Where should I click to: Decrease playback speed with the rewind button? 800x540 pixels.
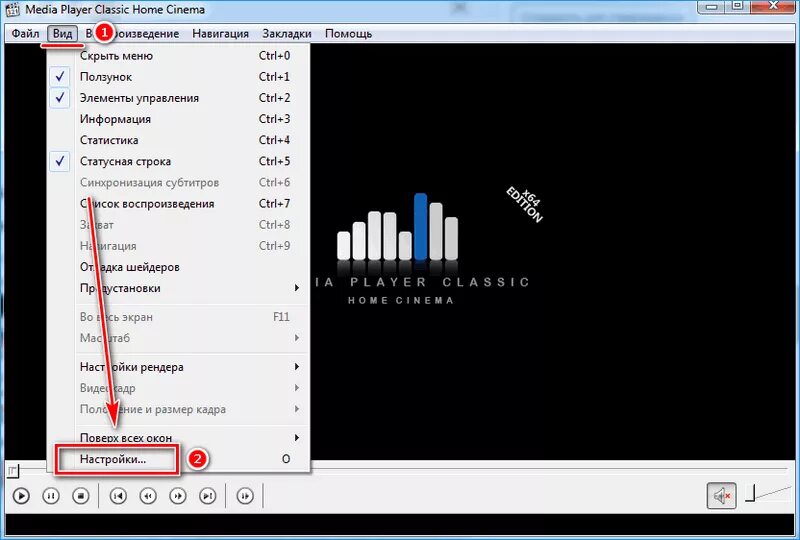(x=148, y=496)
